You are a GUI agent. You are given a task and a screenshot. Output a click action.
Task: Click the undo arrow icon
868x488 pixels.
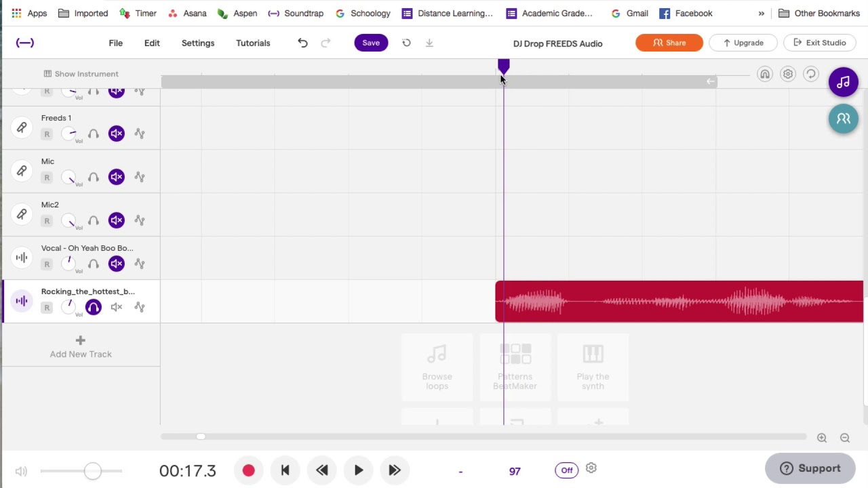point(302,43)
